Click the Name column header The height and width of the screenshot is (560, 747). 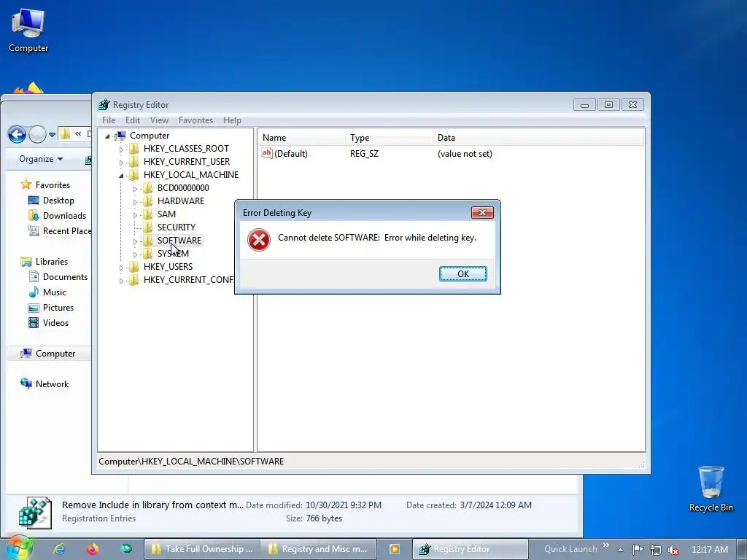[x=301, y=138]
